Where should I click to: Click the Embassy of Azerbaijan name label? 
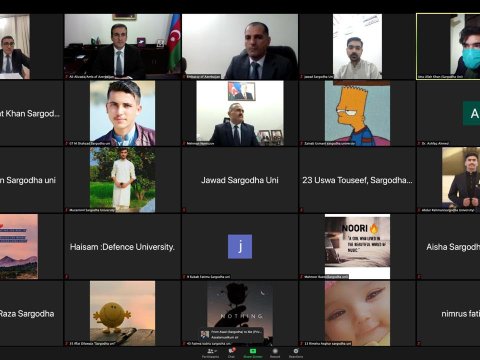coord(203,77)
